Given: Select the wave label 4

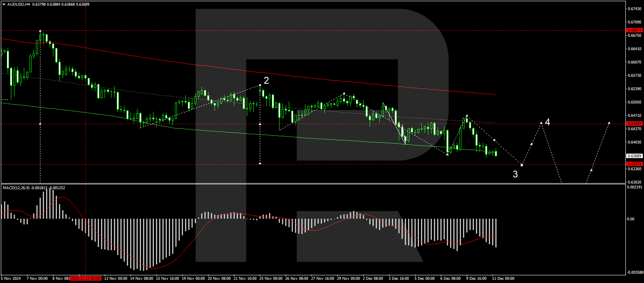Looking at the screenshot, I should click(x=547, y=122).
